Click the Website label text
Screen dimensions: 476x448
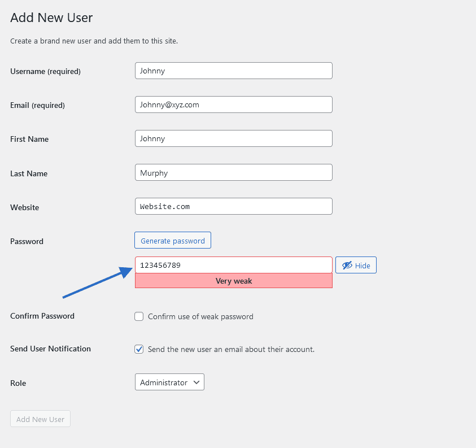click(x=25, y=207)
